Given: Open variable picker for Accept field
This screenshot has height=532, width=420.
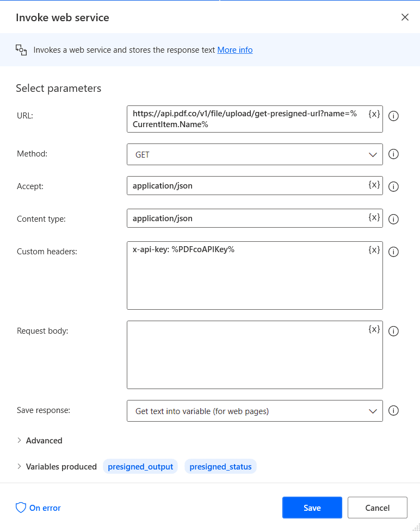Looking at the screenshot, I should click(374, 185).
